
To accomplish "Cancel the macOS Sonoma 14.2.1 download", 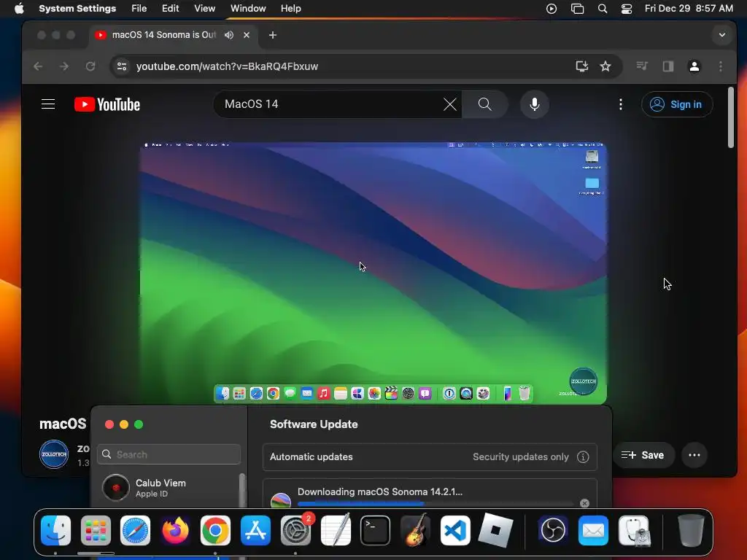I will point(584,503).
